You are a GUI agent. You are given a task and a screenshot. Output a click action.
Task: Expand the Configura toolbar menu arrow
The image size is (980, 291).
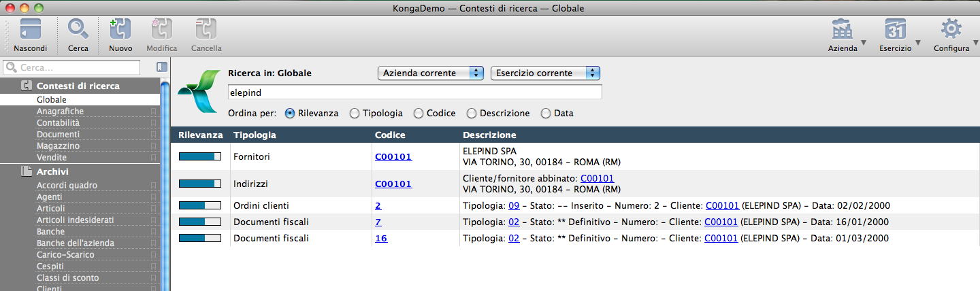tap(975, 44)
